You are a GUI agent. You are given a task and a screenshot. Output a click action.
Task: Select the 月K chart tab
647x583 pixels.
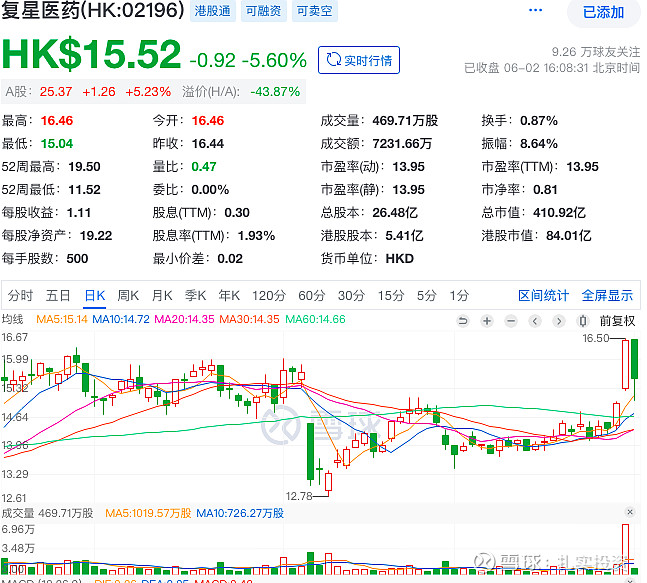click(x=162, y=295)
